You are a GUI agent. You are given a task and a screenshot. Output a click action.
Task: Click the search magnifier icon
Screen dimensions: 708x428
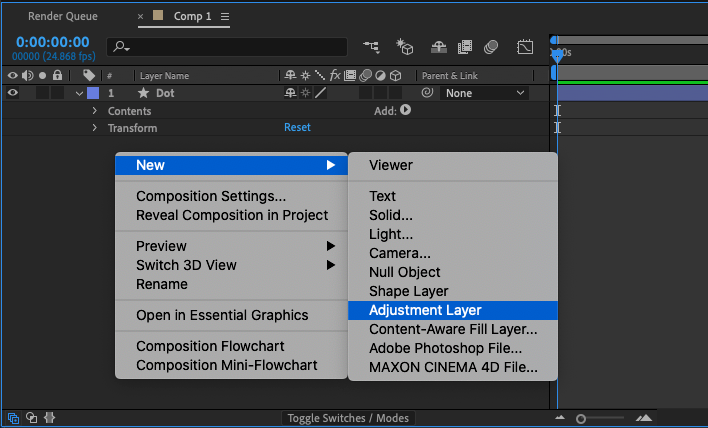[121, 46]
